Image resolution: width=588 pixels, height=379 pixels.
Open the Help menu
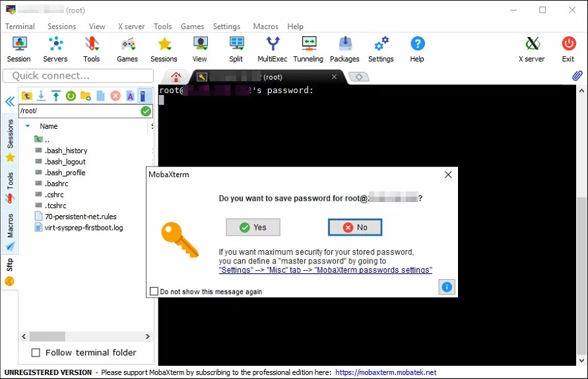296,26
